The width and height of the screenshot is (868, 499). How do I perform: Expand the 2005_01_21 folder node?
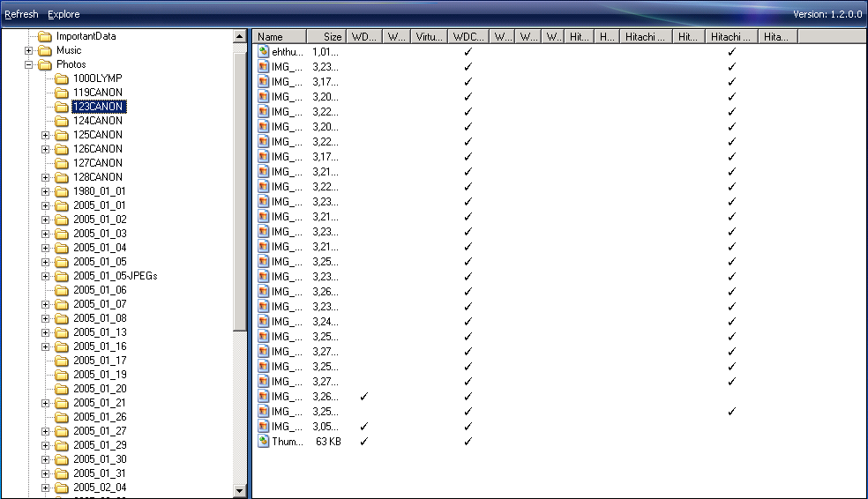(45, 403)
